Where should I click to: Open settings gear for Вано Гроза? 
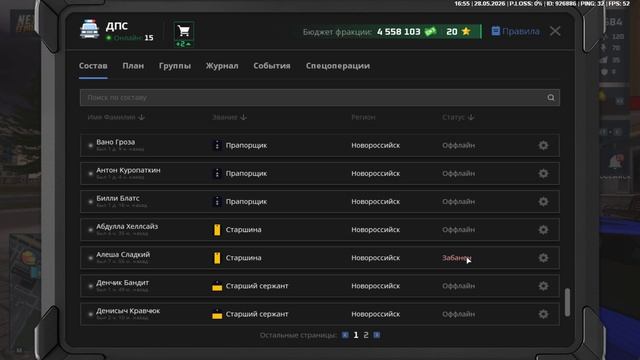coord(543,145)
